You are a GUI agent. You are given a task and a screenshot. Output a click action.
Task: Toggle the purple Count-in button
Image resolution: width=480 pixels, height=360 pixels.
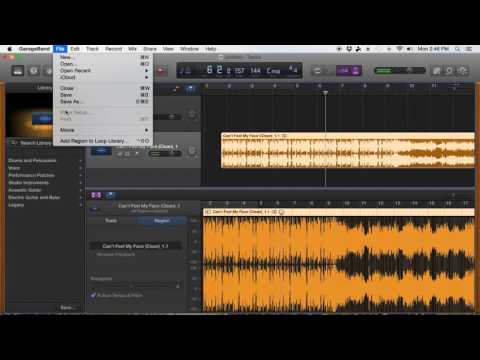[343, 71]
